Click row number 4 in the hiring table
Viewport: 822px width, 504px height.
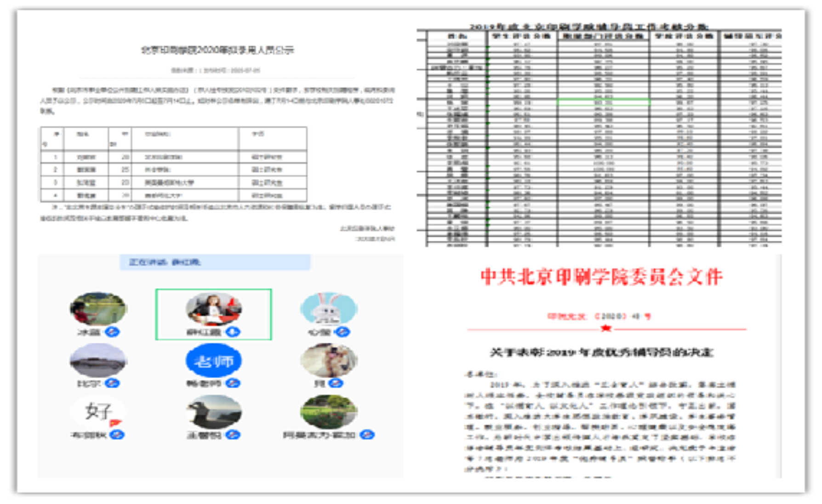(x=56, y=195)
